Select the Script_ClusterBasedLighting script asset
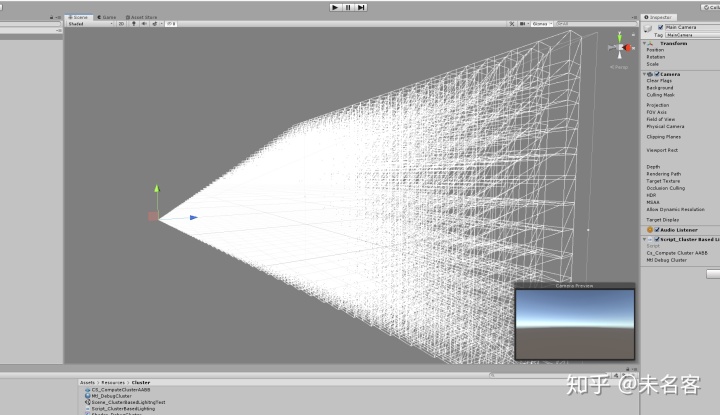Viewport: 720px width, 415px height. [x=120, y=409]
